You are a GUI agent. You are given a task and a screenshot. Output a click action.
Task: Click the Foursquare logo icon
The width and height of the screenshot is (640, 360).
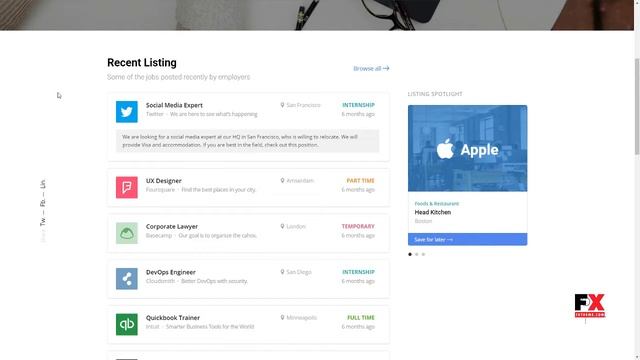point(127,187)
